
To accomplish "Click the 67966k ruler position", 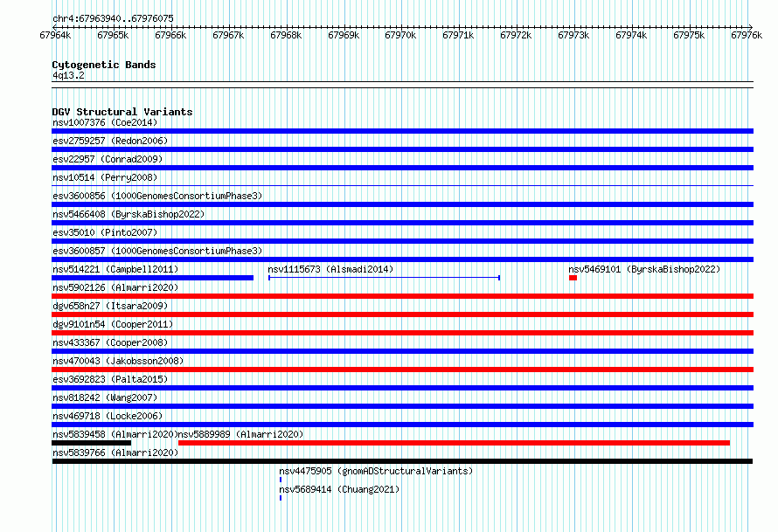I will 170,35.
